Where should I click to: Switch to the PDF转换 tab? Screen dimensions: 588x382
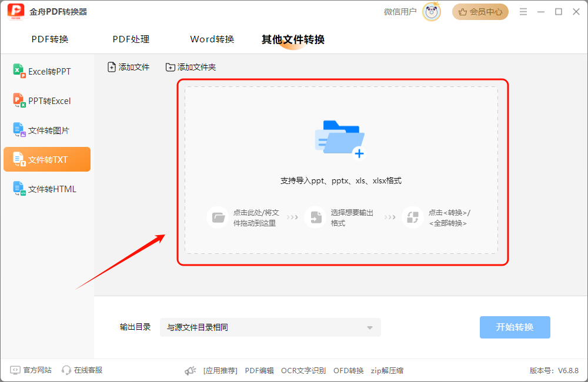(50, 39)
